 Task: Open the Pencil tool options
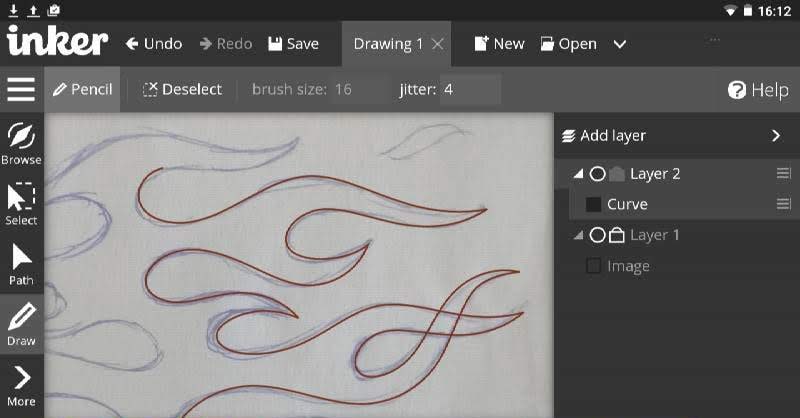click(x=82, y=89)
